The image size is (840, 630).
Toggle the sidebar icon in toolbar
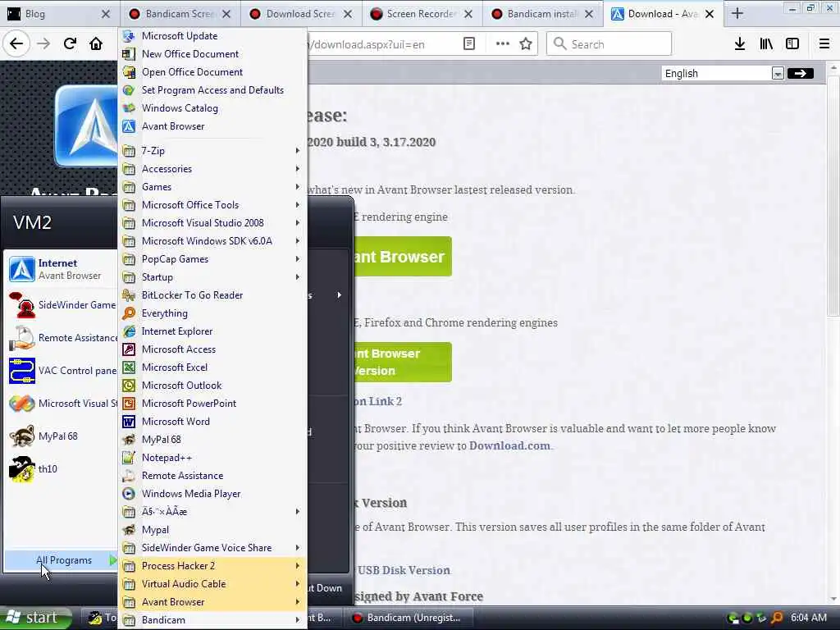(792, 44)
